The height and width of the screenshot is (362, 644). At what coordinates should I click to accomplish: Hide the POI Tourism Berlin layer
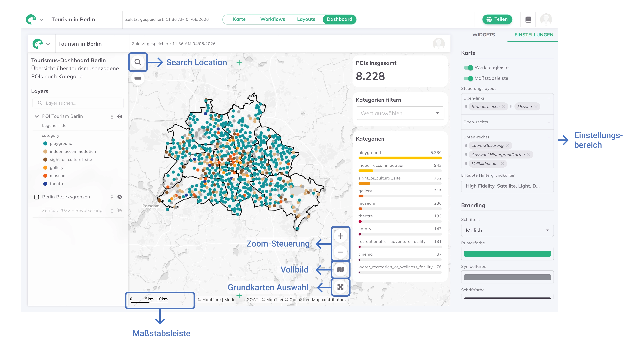point(120,116)
